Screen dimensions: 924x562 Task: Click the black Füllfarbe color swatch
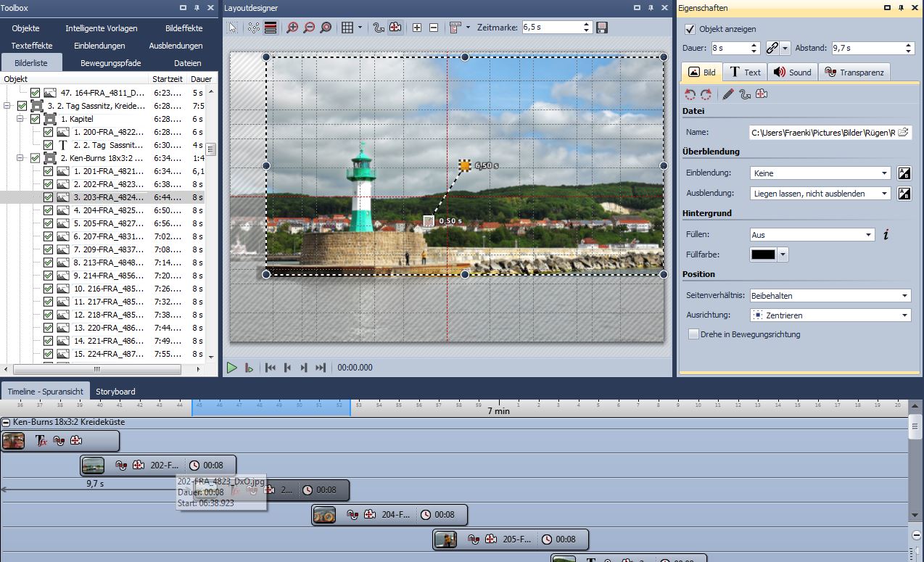(x=763, y=255)
